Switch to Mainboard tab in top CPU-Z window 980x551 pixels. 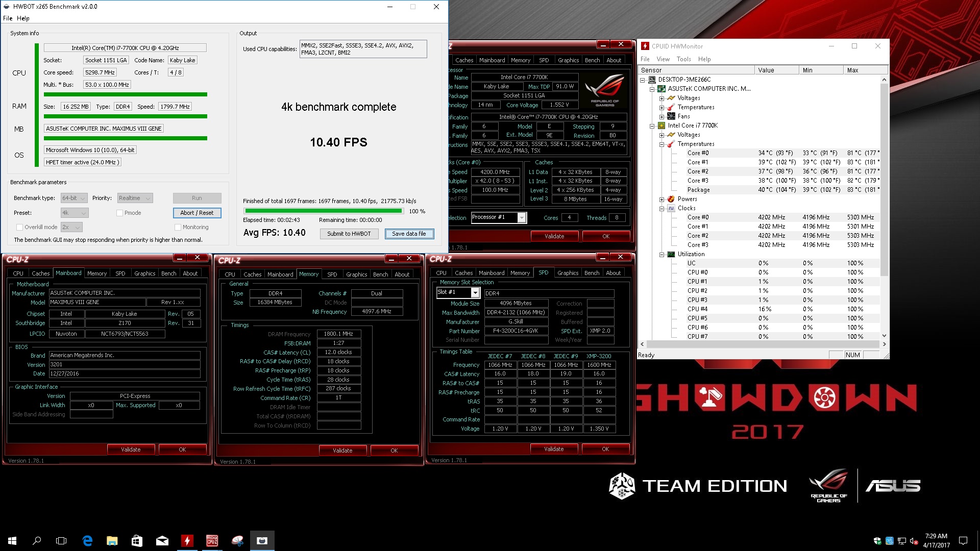point(492,60)
